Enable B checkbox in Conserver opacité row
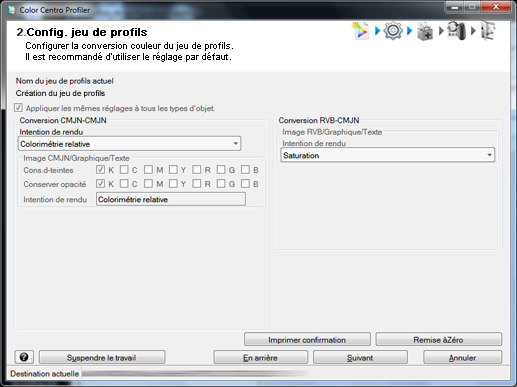This screenshot has width=517, height=387. point(245,184)
